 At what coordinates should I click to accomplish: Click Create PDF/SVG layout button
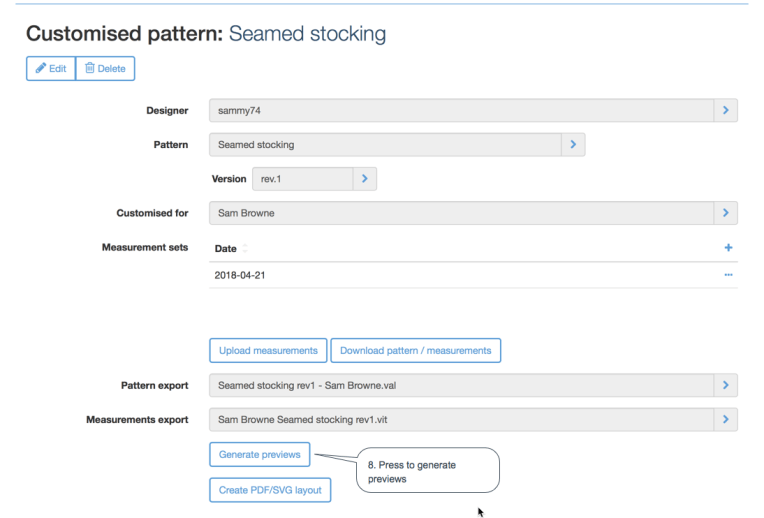coord(269,490)
